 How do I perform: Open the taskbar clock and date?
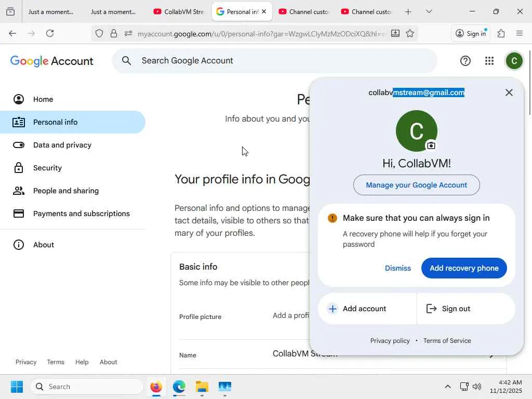[x=506, y=387]
